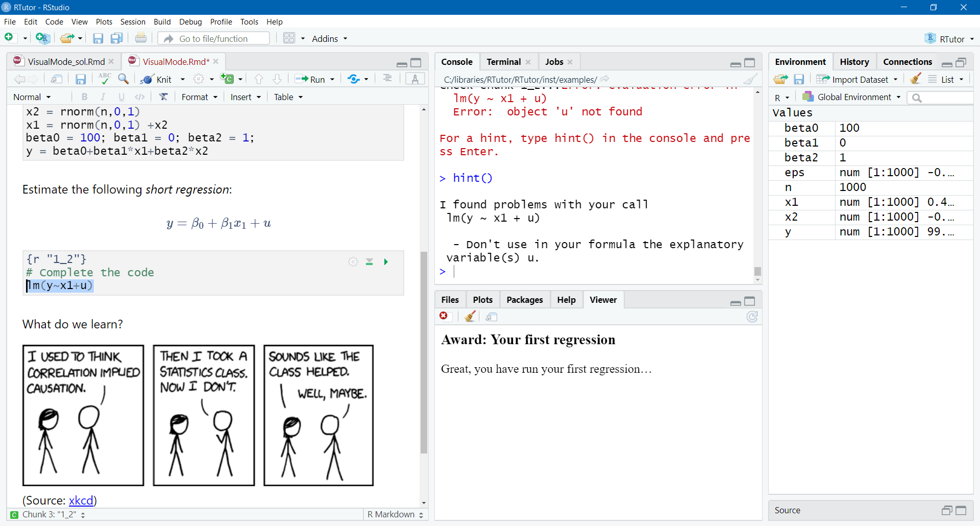Open the RTutor project dropdown
The image size is (980, 526).
[949, 39]
